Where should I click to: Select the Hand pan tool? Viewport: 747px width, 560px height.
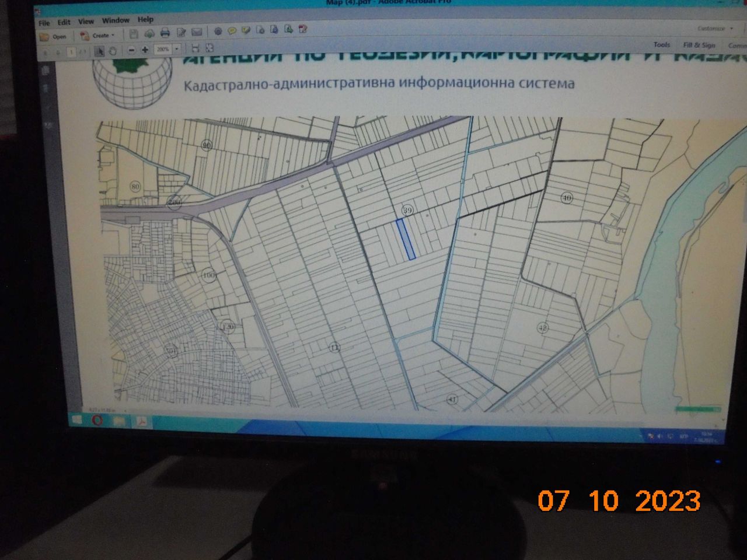(x=113, y=51)
